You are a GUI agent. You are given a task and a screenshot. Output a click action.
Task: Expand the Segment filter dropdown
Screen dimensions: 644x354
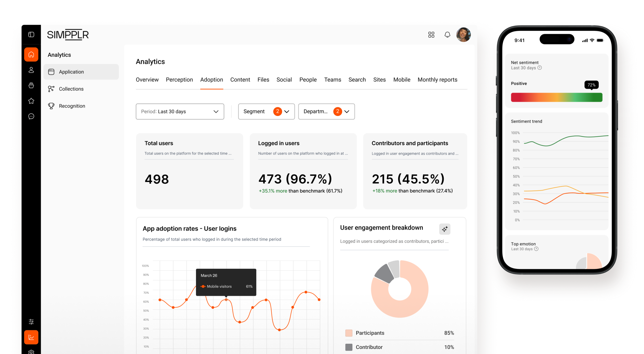pos(266,111)
